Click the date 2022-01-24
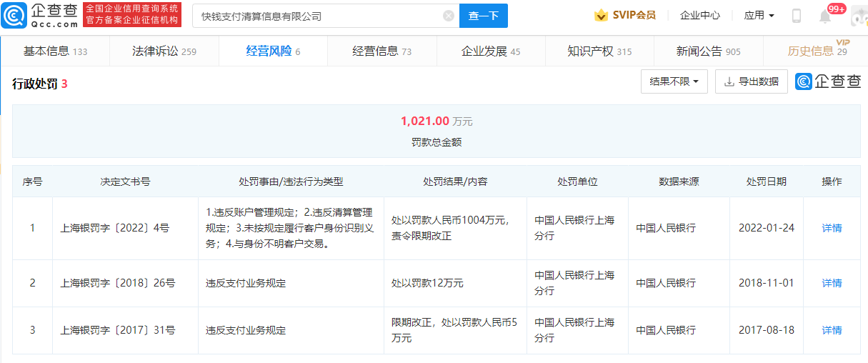Image resolution: width=868 pixels, height=363 pixels. pyautogui.click(x=766, y=228)
